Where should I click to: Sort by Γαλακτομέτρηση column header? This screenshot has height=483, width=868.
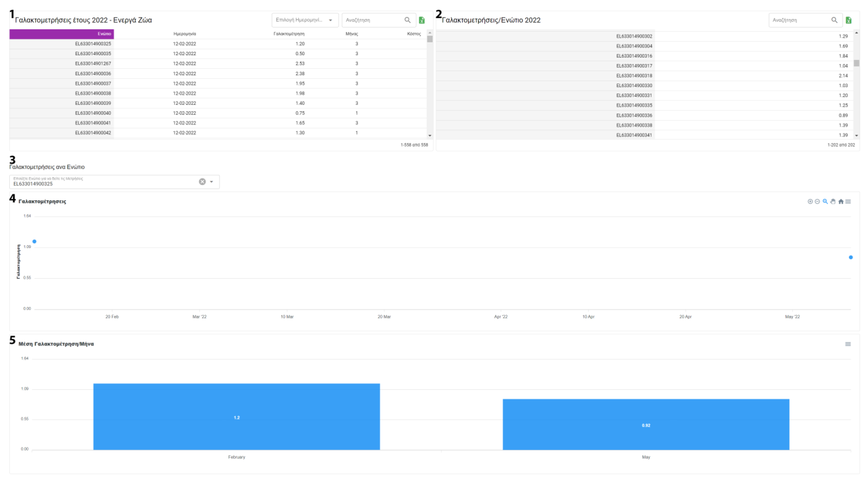point(289,34)
